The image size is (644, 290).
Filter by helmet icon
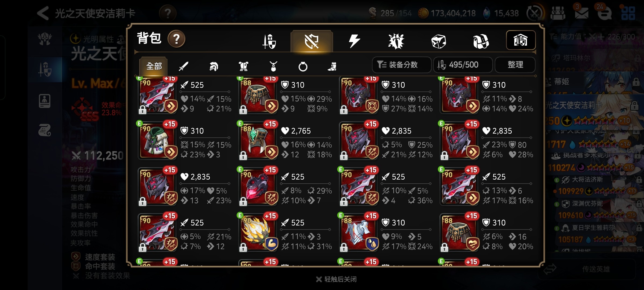pyautogui.click(x=214, y=66)
